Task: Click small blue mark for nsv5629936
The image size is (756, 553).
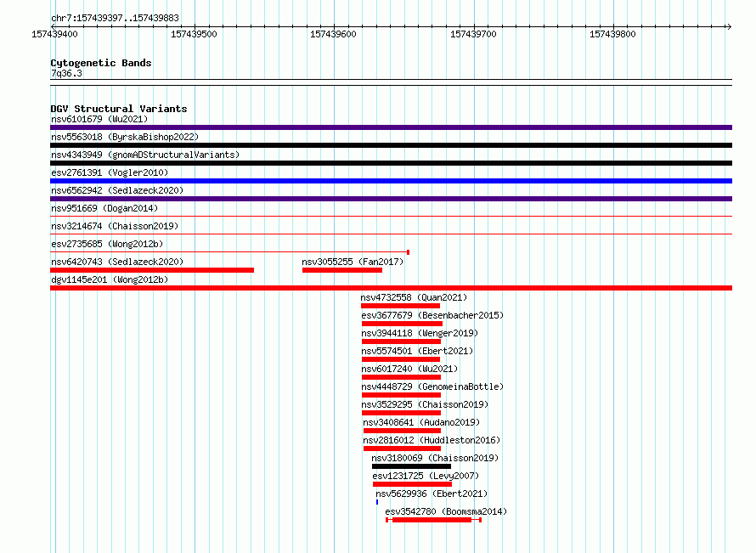Action: [x=377, y=502]
